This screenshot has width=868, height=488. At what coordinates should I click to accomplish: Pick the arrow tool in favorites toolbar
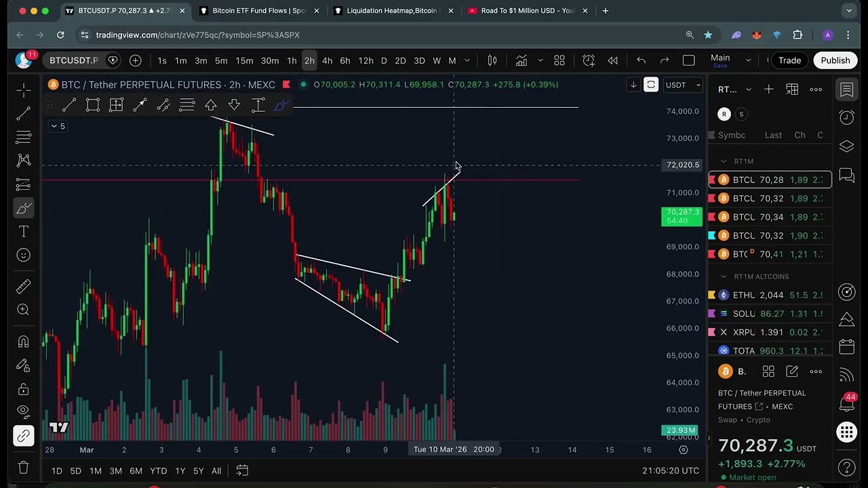tap(140, 105)
